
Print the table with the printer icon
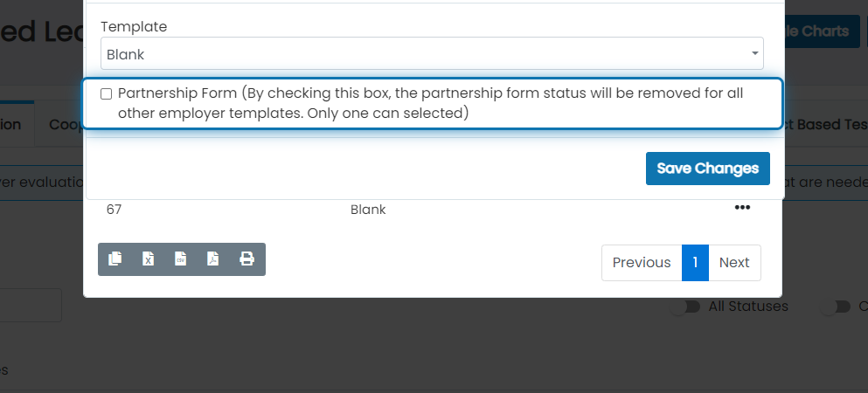pos(247,259)
